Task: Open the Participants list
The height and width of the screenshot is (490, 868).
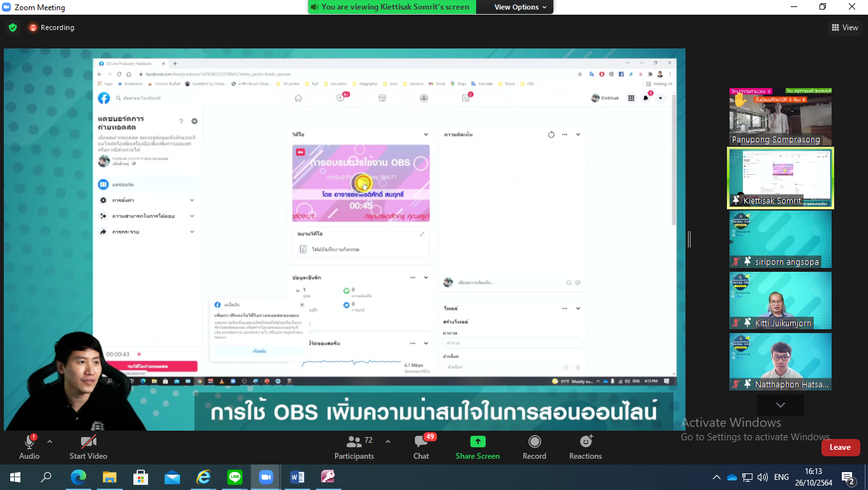Action: [354, 447]
